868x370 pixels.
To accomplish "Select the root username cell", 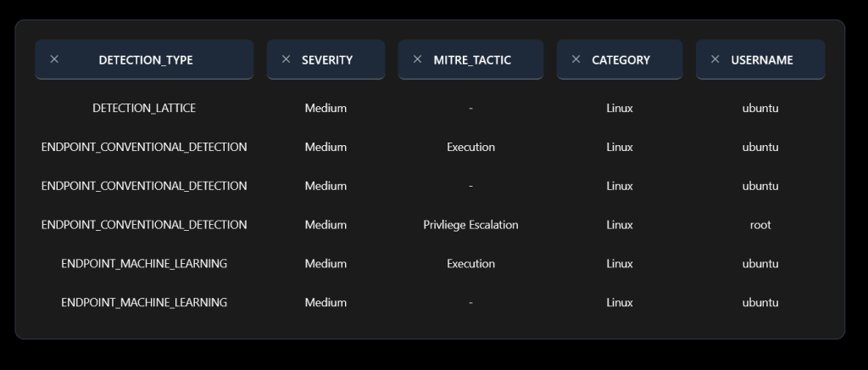I will [760, 225].
